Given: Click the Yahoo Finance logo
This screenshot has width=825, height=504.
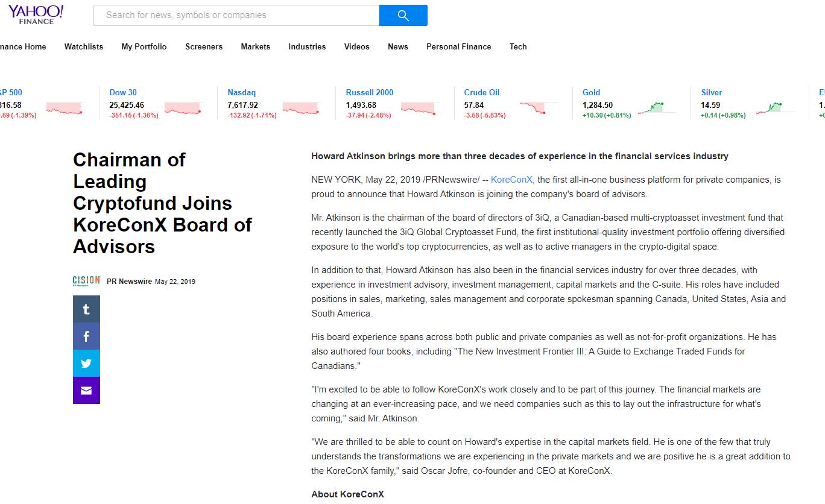Looking at the screenshot, I should coord(36,14).
